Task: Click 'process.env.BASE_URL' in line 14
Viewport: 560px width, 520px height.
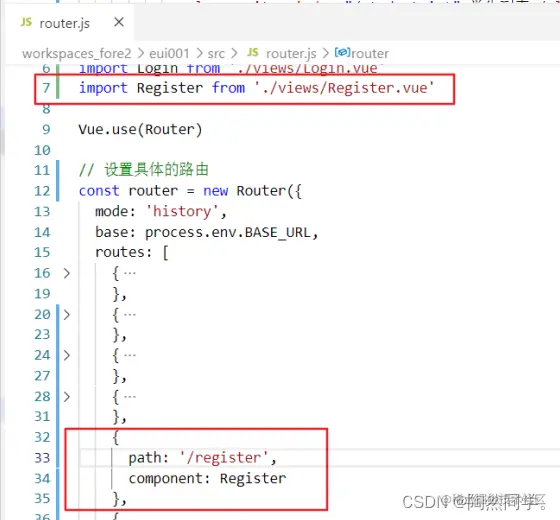Action: coord(228,233)
